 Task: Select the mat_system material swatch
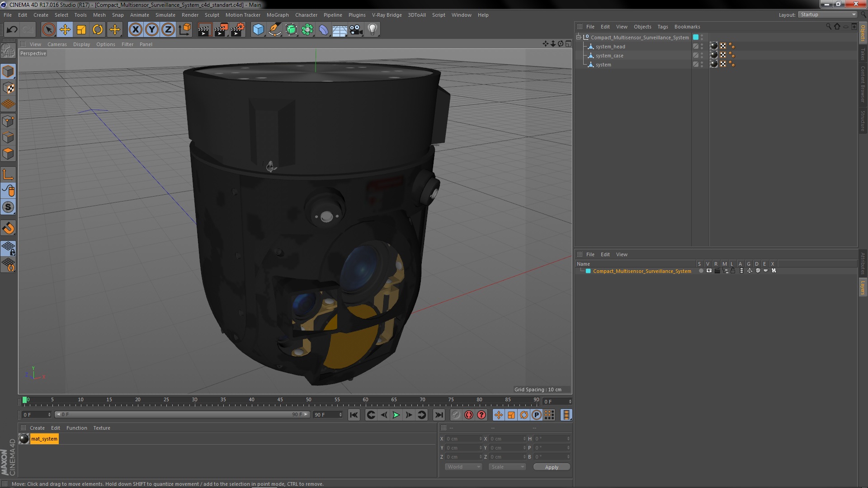pyautogui.click(x=24, y=439)
